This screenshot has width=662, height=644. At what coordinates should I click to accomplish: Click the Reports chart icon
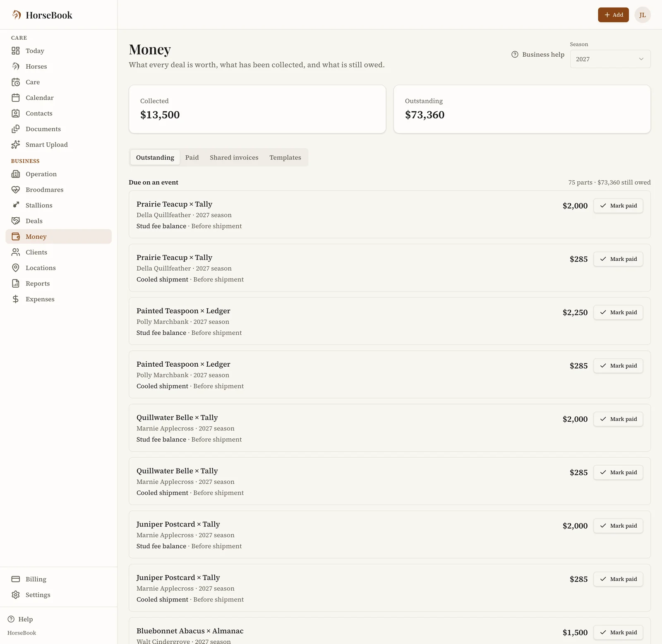pos(16,284)
